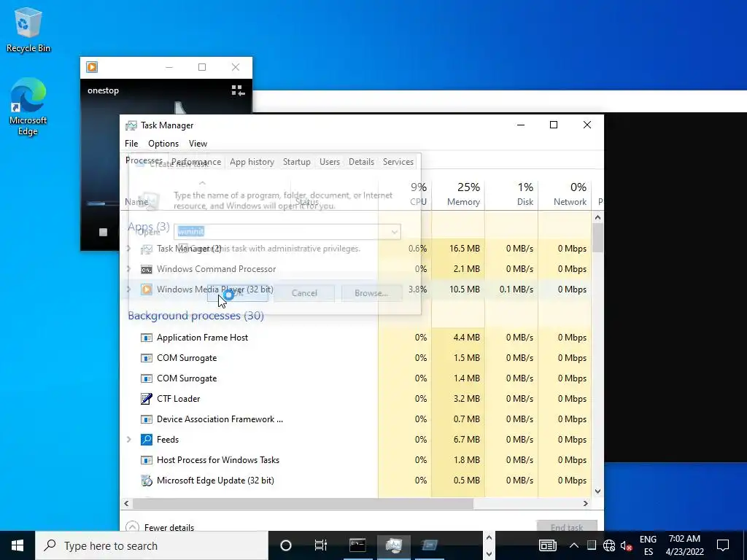Select the Application Frame Host icon

coord(146,338)
